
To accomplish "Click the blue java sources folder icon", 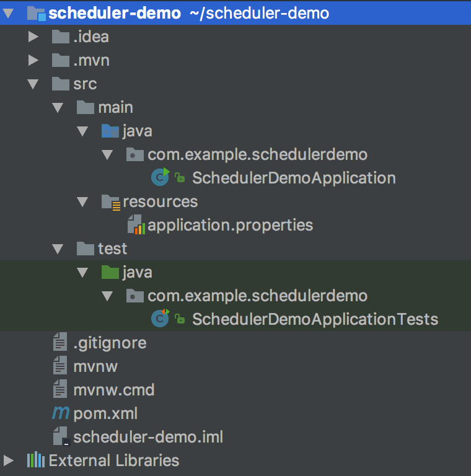I will (x=110, y=131).
